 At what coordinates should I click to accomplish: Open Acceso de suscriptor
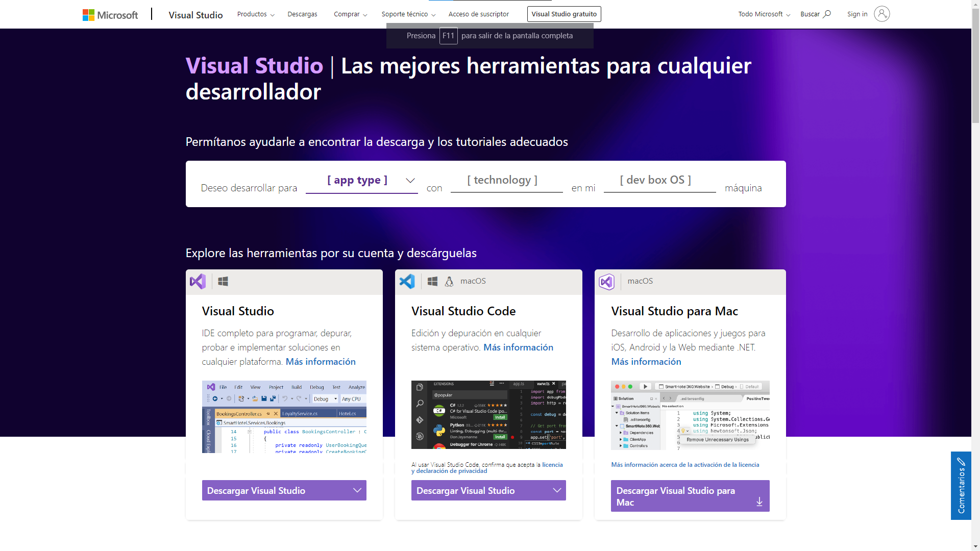479,14
